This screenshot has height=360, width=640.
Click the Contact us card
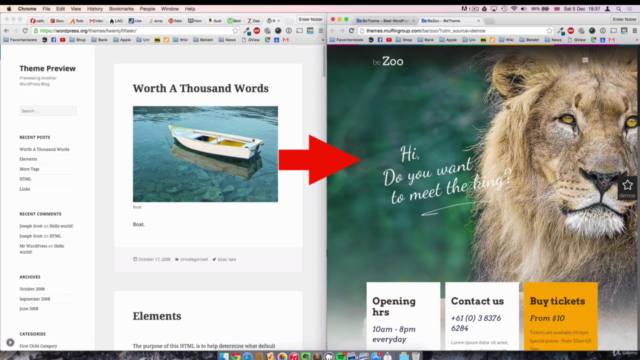tap(482, 316)
